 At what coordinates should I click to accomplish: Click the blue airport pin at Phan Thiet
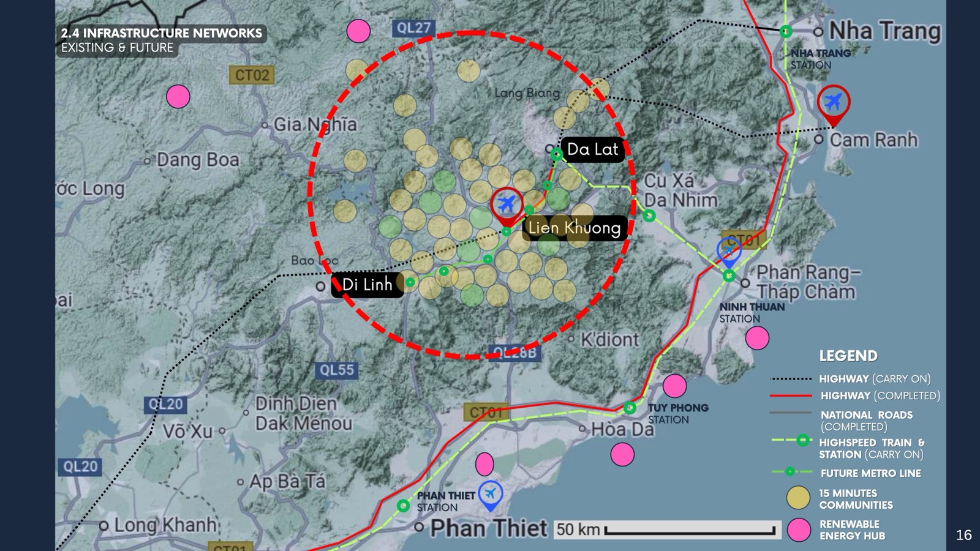490,496
